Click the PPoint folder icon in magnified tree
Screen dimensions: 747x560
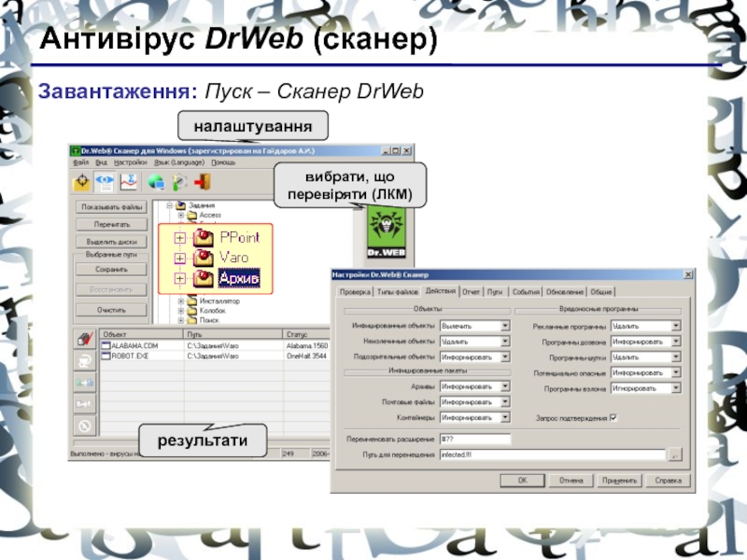[204, 237]
